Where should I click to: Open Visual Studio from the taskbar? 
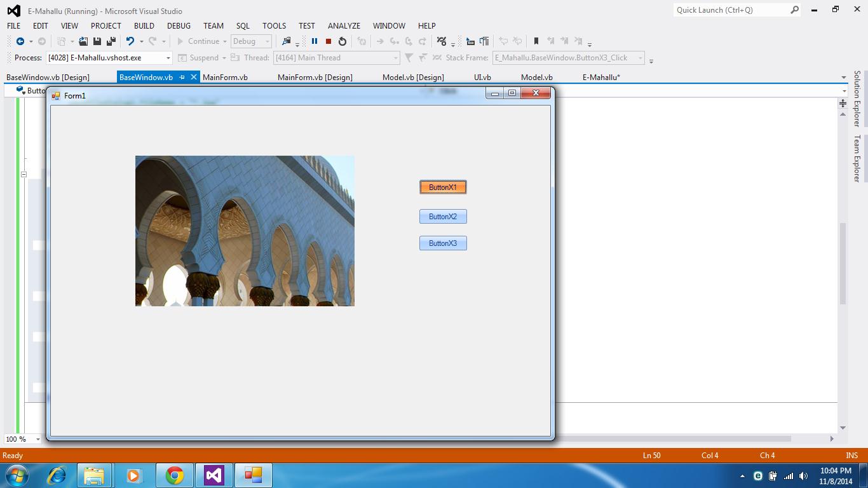[x=214, y=475]
